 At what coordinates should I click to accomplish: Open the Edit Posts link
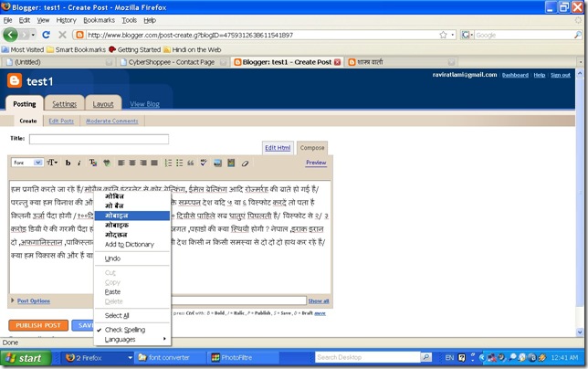[x=61, y=121]
